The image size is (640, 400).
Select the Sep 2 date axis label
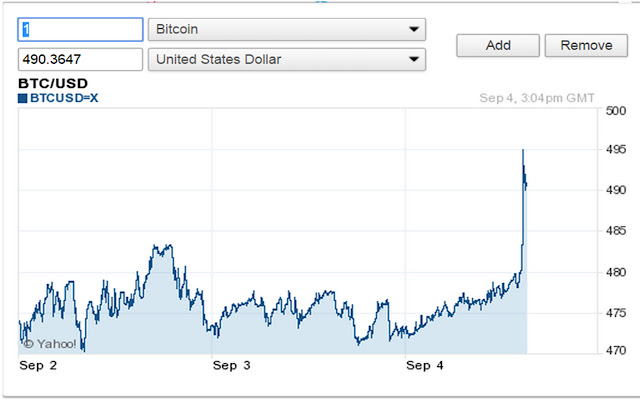pos(39,366)
